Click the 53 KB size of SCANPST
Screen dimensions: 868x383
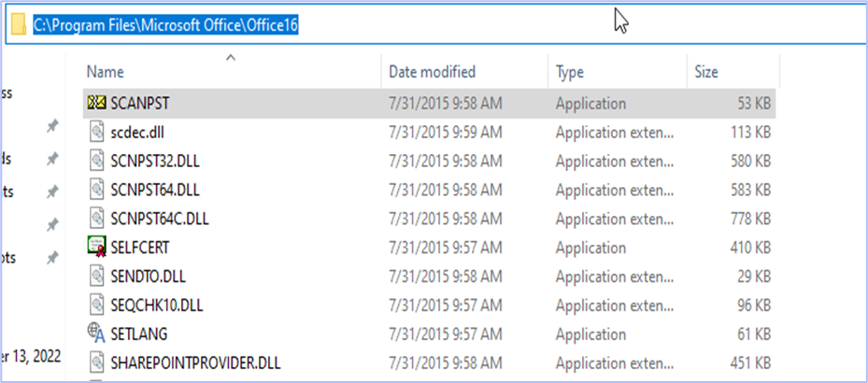(x=750, y=104)
